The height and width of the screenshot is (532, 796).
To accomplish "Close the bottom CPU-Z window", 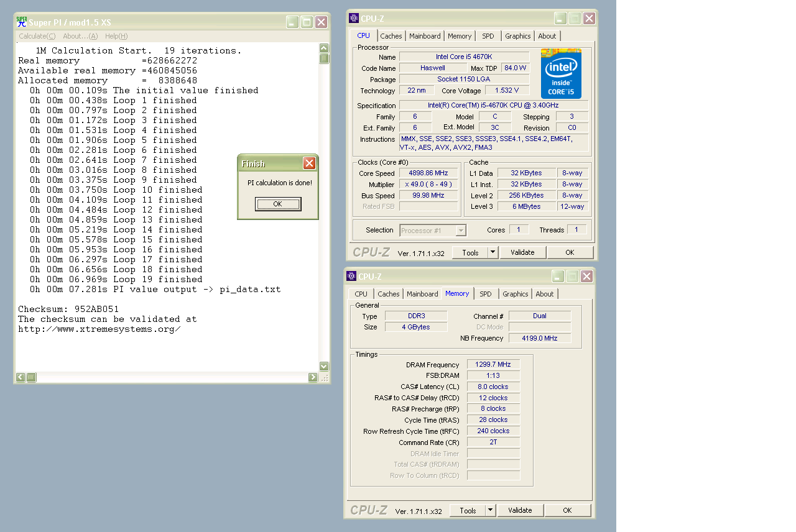I will coord(586,277).
